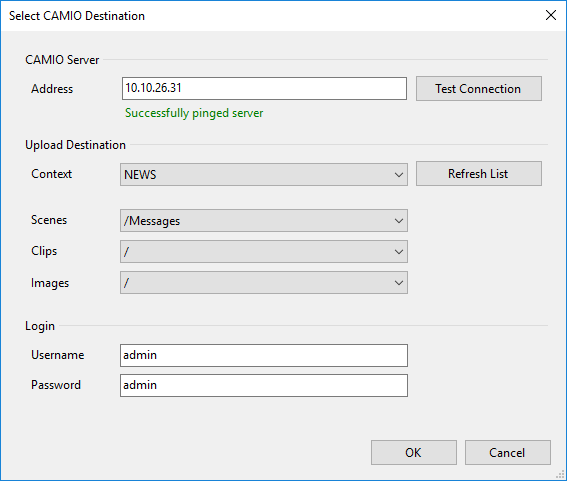The image size is (567, 481).
Task: Open the Clips folder dropdown
Action: (264, 252)
